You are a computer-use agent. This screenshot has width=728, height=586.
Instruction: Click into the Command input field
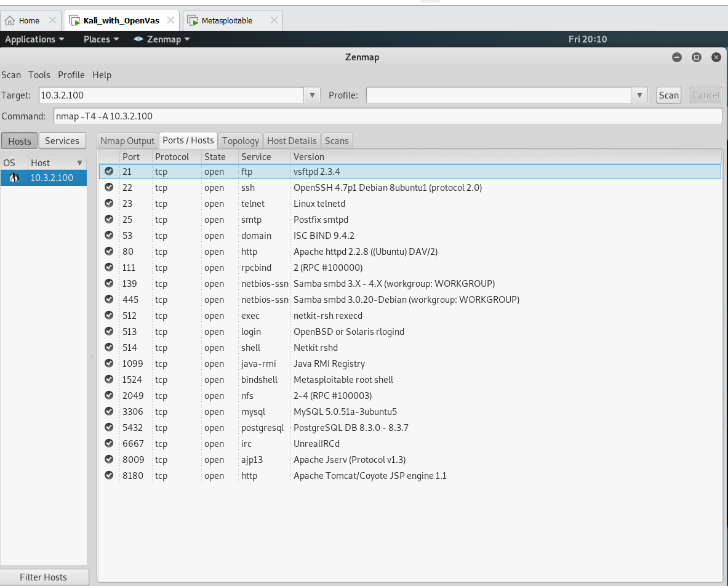pos(387,116)
